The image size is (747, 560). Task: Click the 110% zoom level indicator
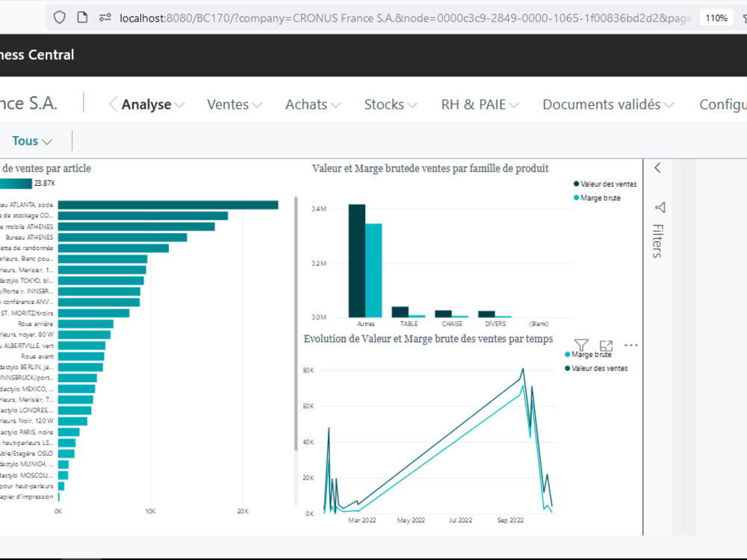coord(716,18)
